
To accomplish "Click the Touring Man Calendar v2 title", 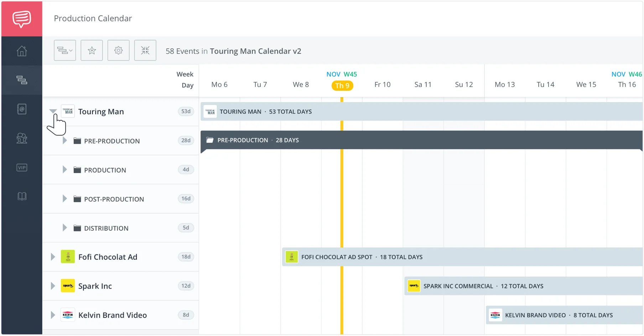I will point(255,51).
